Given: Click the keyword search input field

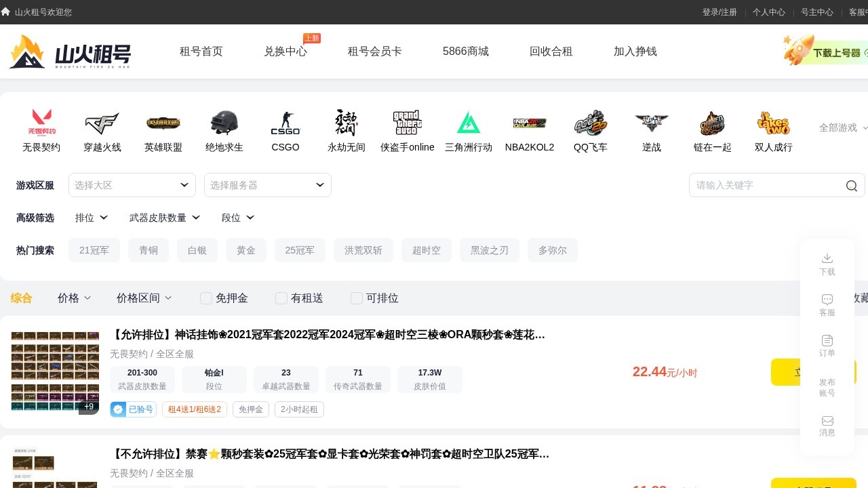Looking at the screenshot, I should (766, 185).
